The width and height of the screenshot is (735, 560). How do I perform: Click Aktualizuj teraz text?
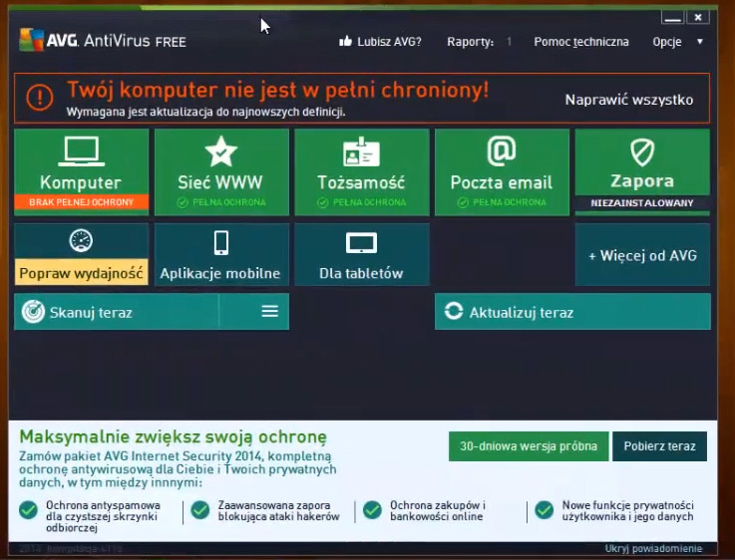[x=522, y=312]
